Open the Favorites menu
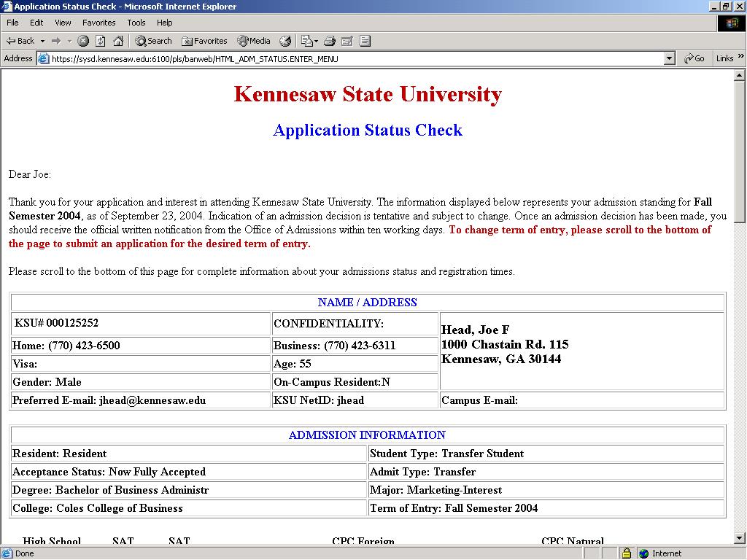 [98, 23]
